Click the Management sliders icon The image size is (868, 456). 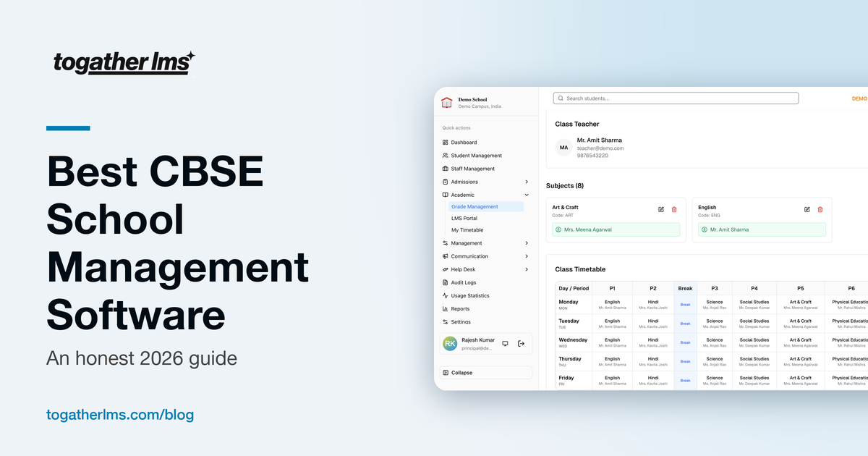(x=445, y=243)
